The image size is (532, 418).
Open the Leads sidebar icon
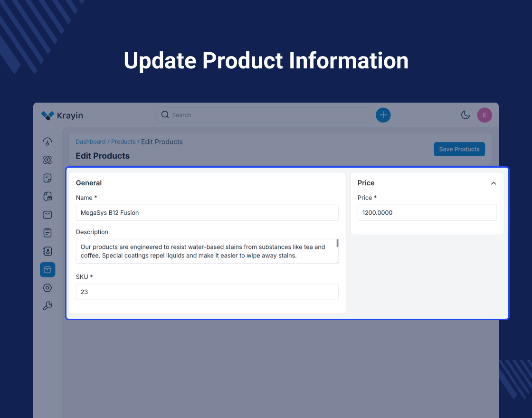[x=47, y=160]
